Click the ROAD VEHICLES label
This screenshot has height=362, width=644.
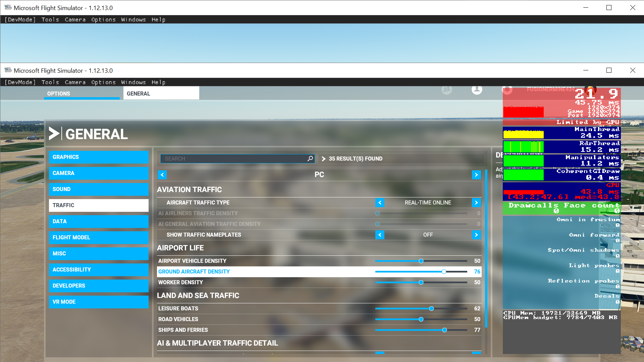178,319
